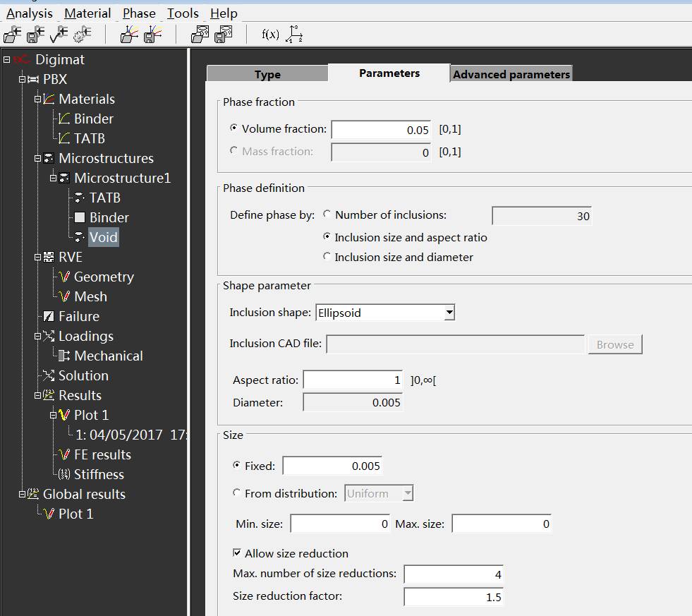Open the Uniform distribution dropdown
Image resolution: width=692 pixels, height=616 pixels.
coord(379,493)
